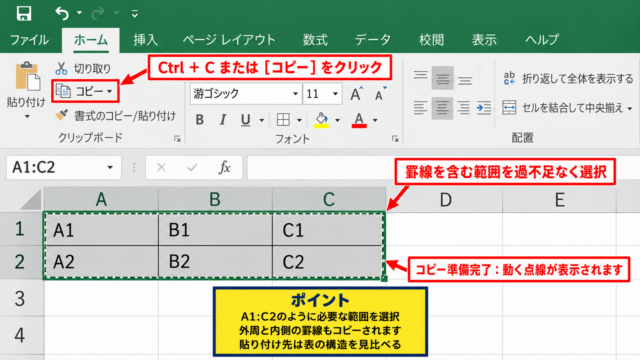Select row 3 header
Screen dimensions: 640x360
[x=21, y=299]
